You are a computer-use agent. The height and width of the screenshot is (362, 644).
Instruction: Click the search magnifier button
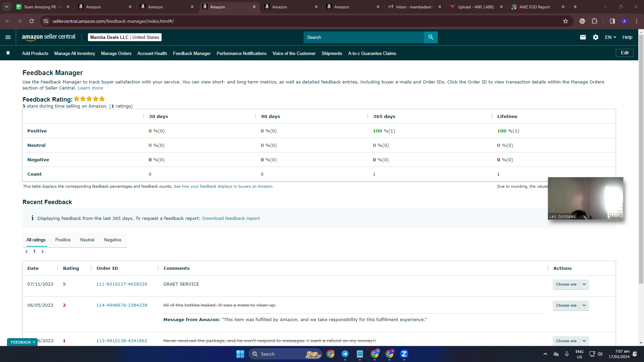pos(431,37)
